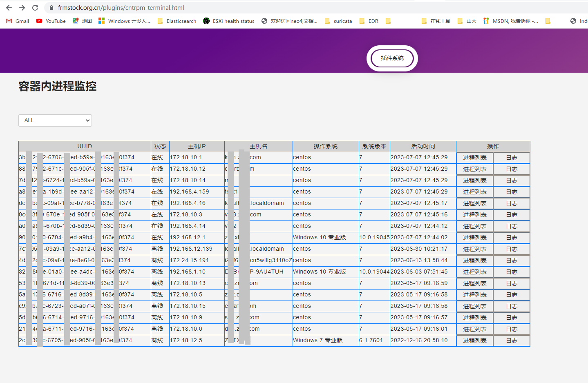Open the suricata bookmark folder
Image resolution: width=588 pixels, height=383 pixels.
click(x=338, y=21)
